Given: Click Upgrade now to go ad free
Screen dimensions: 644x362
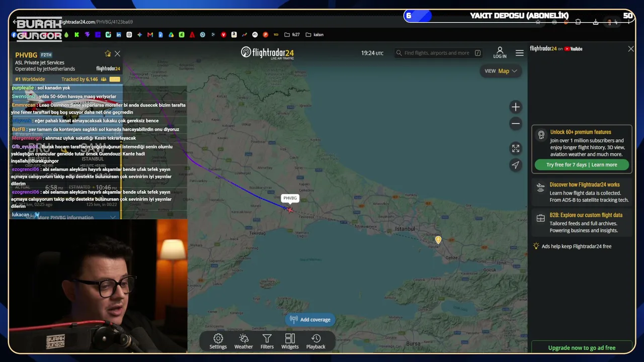Looking at the screenshot, I should 582,347.
